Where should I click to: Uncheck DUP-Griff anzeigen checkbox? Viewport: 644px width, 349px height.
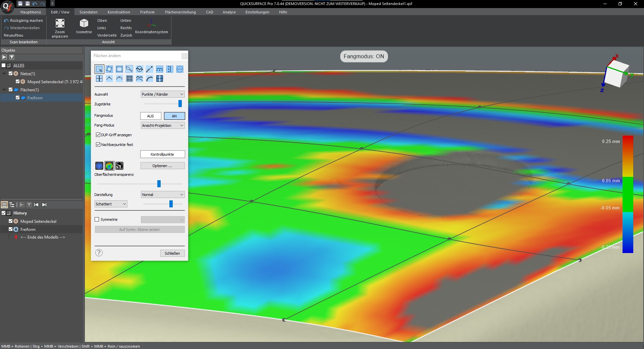[98, 135]
